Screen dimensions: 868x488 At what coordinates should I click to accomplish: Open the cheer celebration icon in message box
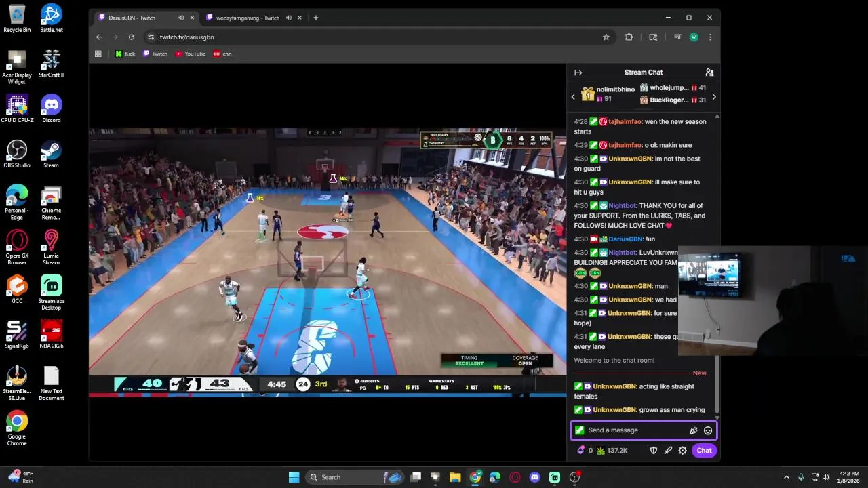693,430
